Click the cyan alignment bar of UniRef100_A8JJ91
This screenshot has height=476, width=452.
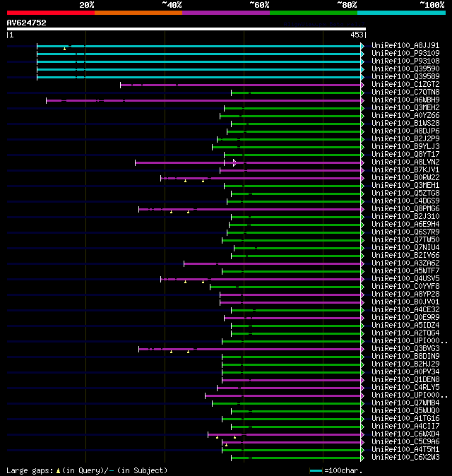tap(199, 46)
